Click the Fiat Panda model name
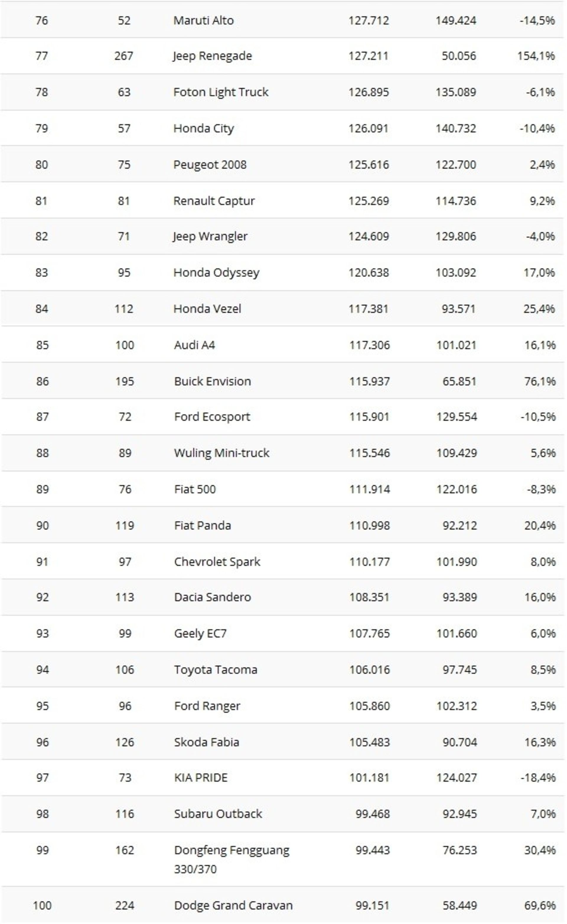The width and height of the screenshot is (567, 924). (202, 525)
